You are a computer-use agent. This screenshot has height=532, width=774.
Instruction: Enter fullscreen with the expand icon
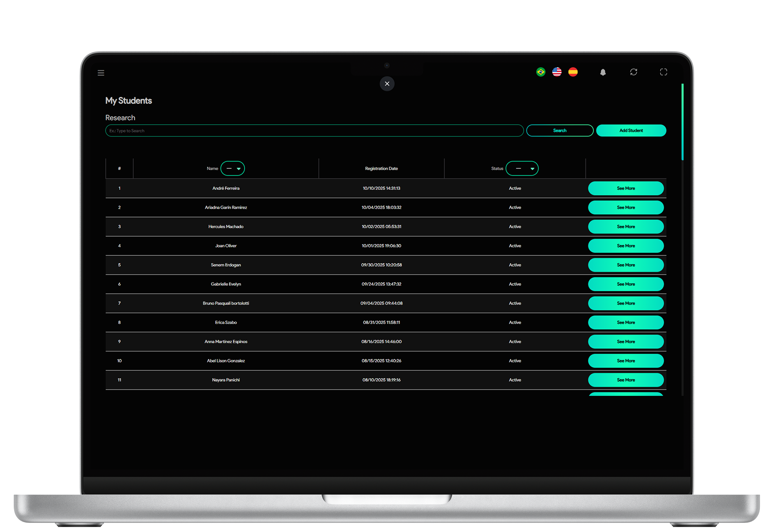663,72
